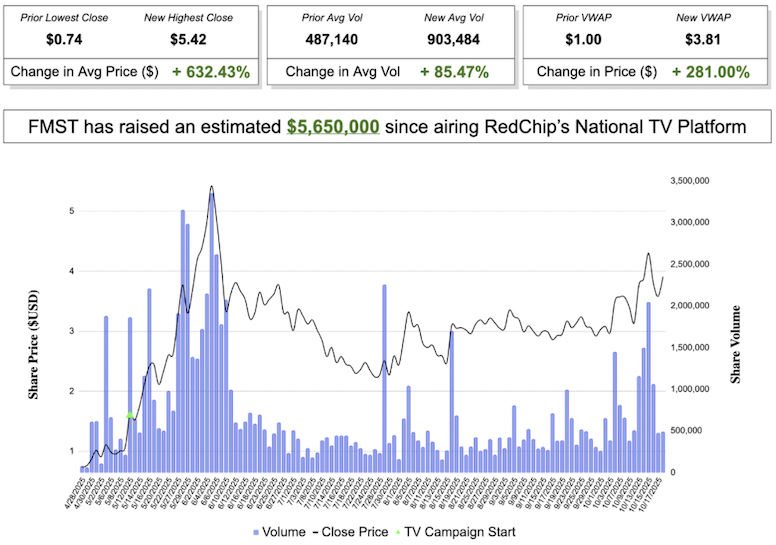Click the Volume legend swatch
This screenshot has height=545, width=776.
(256, 533)
